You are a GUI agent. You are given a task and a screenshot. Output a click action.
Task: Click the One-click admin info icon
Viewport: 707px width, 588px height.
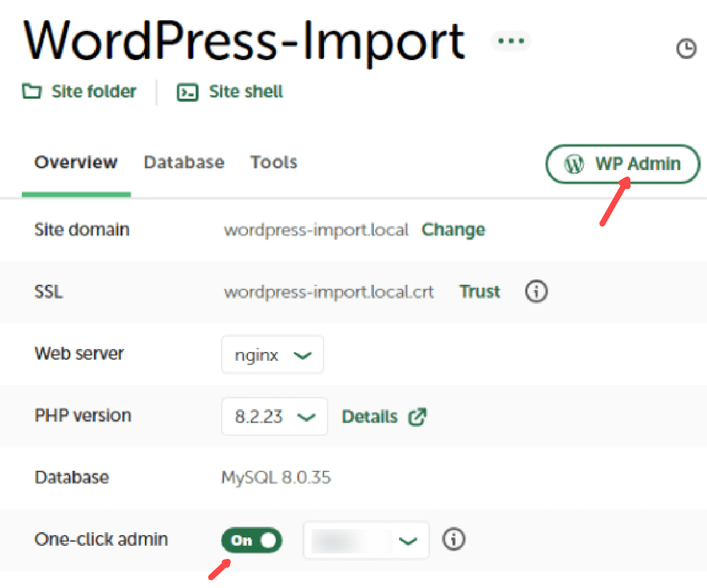(x=454, y=540)
